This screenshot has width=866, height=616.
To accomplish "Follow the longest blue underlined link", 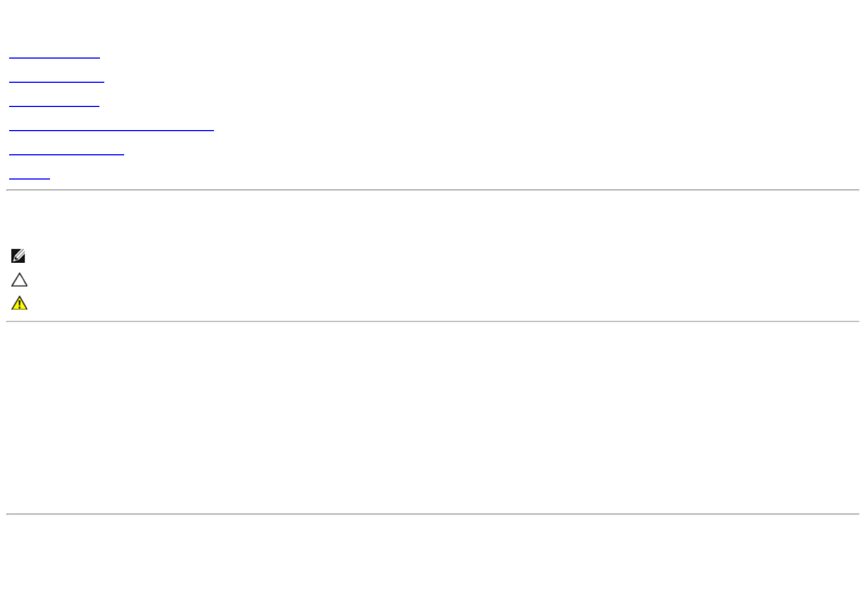I will [111, 127].
